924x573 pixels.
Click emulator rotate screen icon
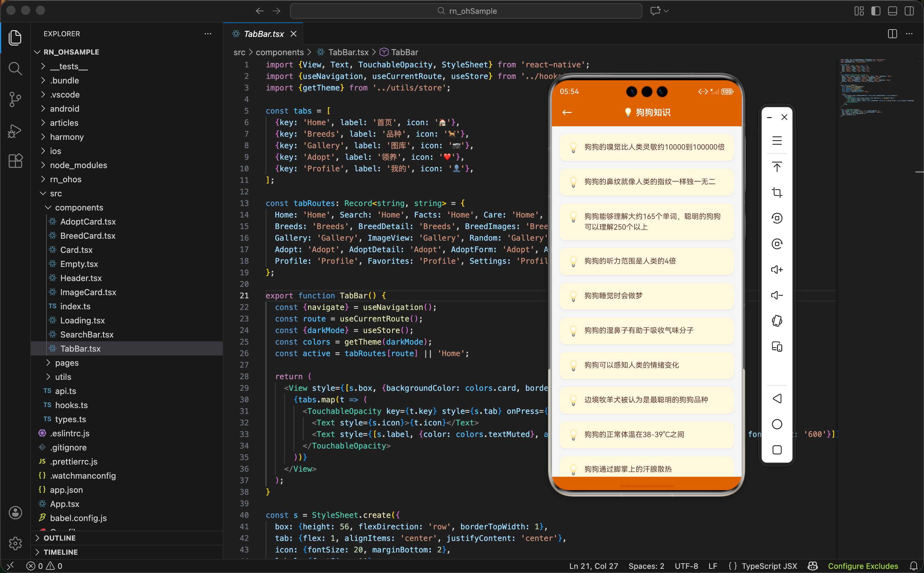tap(776, 321)
